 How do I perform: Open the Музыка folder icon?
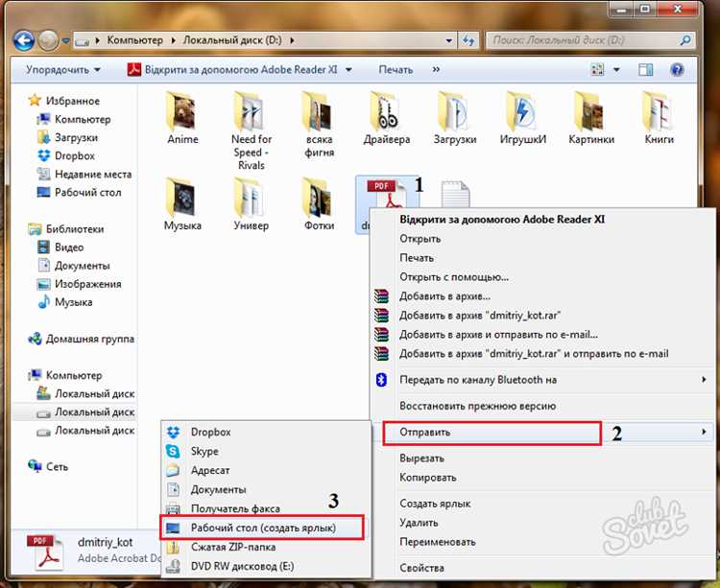tap(182, 199)
